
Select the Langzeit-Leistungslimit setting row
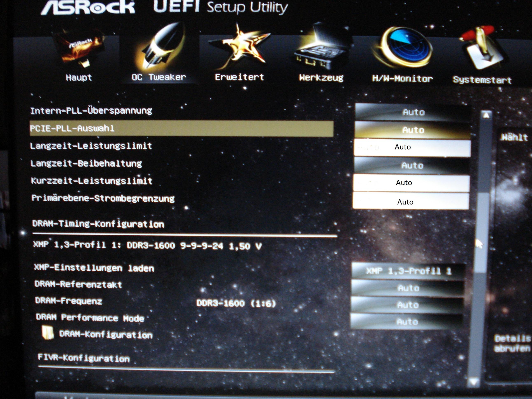(x=91, y=146)
